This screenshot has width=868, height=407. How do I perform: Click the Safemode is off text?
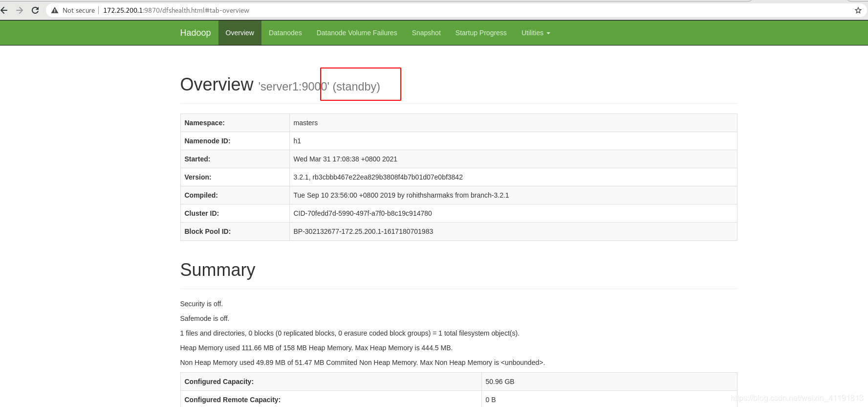tap(205, 318)
